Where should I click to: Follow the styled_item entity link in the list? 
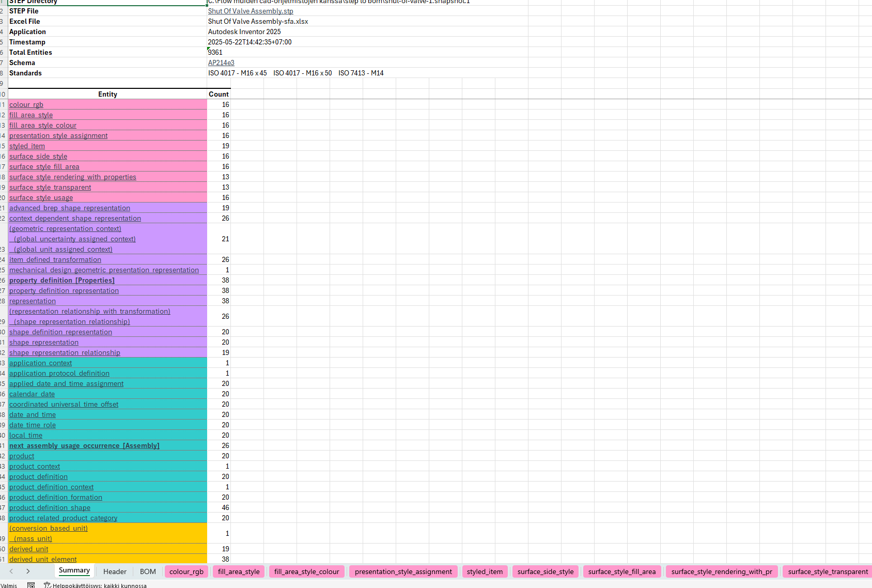click(x=27, y=146)
